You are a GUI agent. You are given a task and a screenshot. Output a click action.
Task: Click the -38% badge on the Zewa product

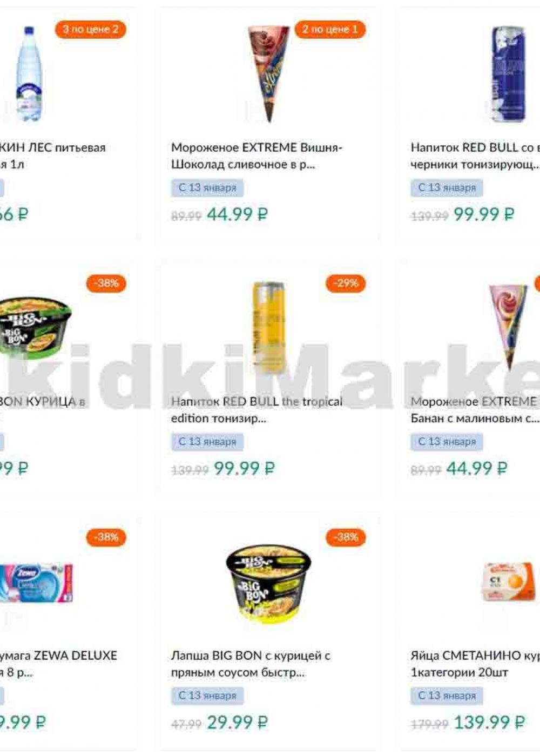(106, 537)
